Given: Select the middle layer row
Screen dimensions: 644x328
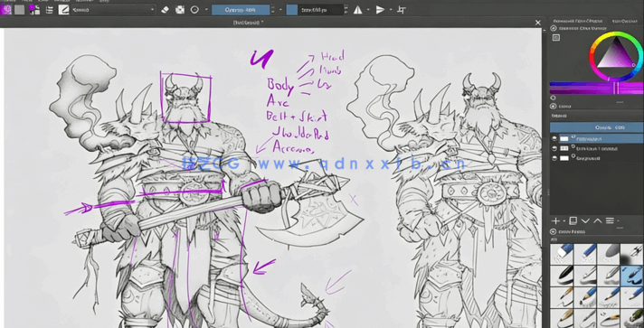Looking at the screenshot, I should coord(596,148).
